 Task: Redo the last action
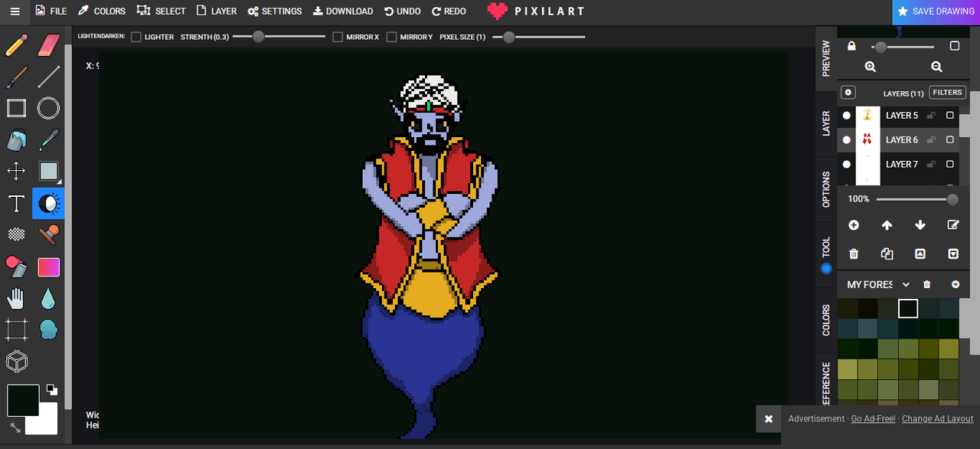[449, 11]
